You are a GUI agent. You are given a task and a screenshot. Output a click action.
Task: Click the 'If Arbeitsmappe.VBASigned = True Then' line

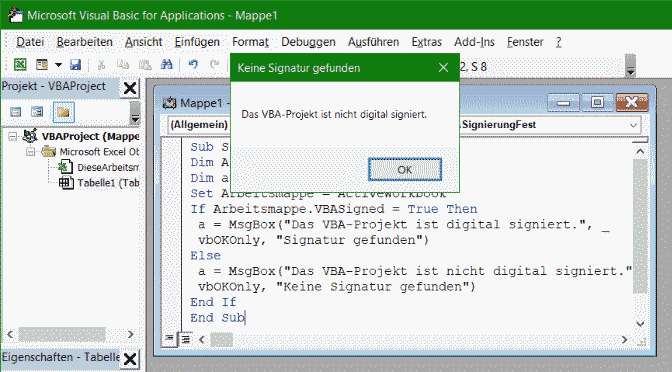click(x=334, y=209)
